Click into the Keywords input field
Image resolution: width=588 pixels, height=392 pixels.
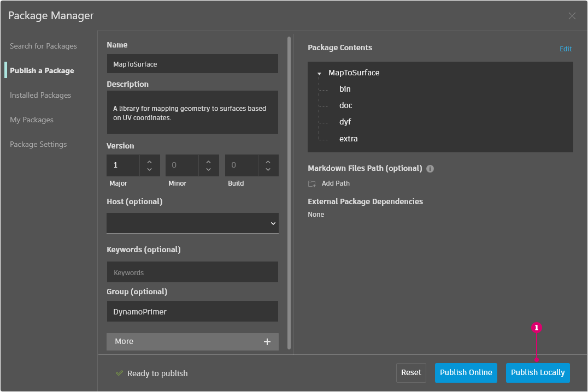point(192,272)
